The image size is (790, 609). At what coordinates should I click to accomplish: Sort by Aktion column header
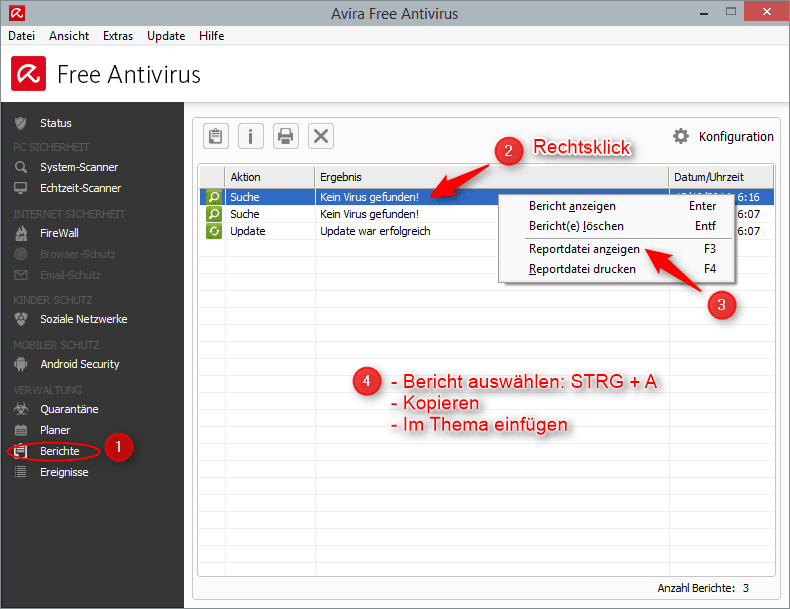point(270,177)
